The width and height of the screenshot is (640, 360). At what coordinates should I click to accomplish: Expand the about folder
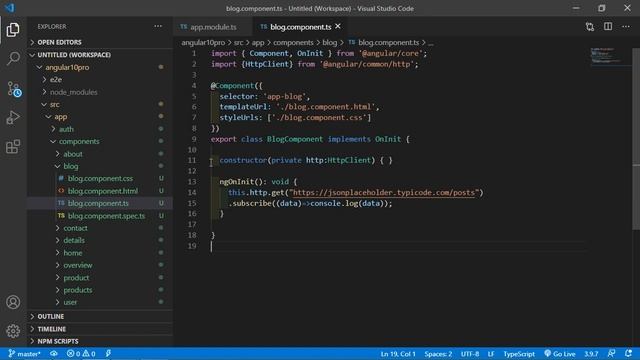tap(100, 154)
